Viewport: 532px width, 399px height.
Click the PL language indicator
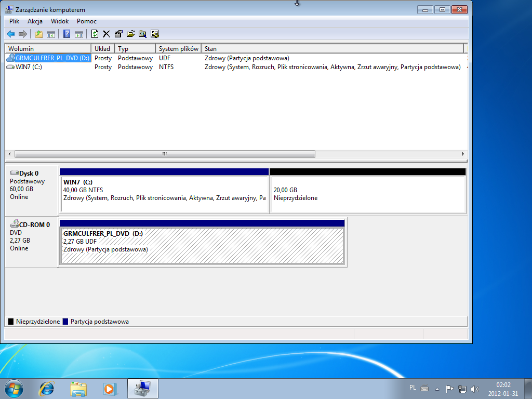click(413, 388)
